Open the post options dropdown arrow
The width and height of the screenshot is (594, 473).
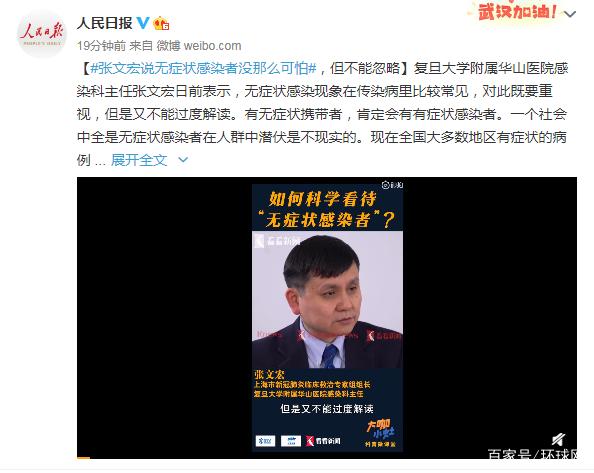tap(570, 14)
